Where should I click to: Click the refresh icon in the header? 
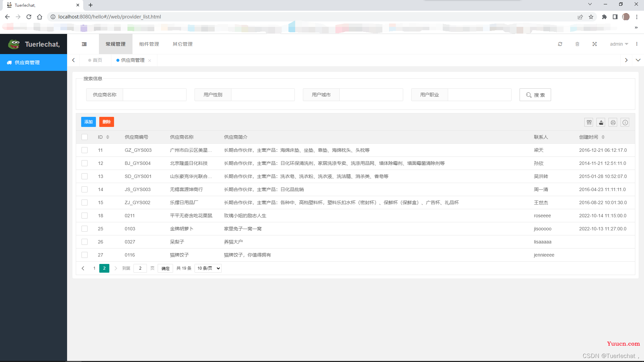[x=560, y=44]
